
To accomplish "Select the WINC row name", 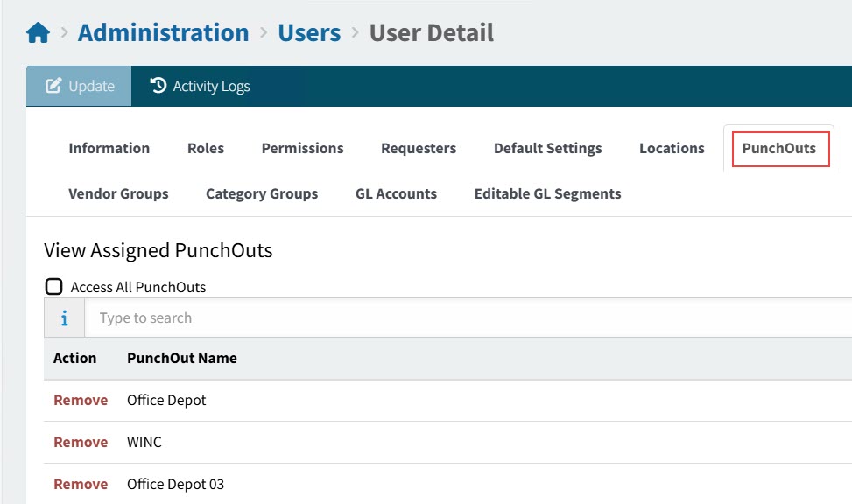I will [x=144, y=442].
